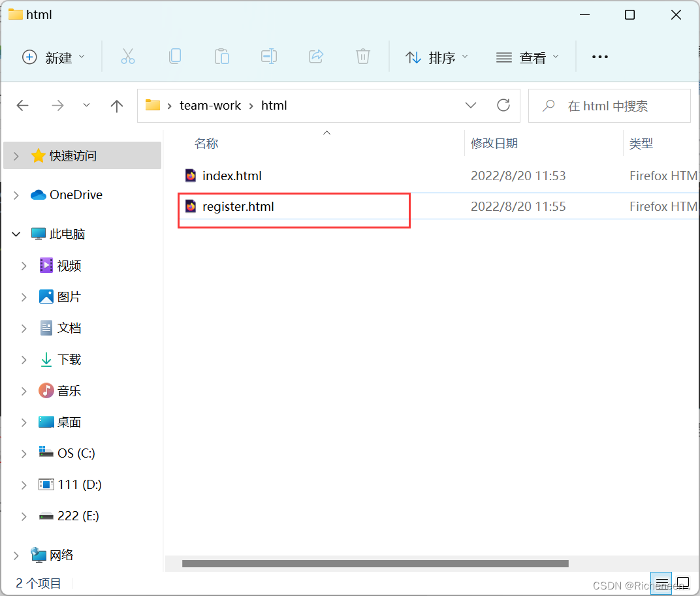Select the register.html file name

coord(238,207)
